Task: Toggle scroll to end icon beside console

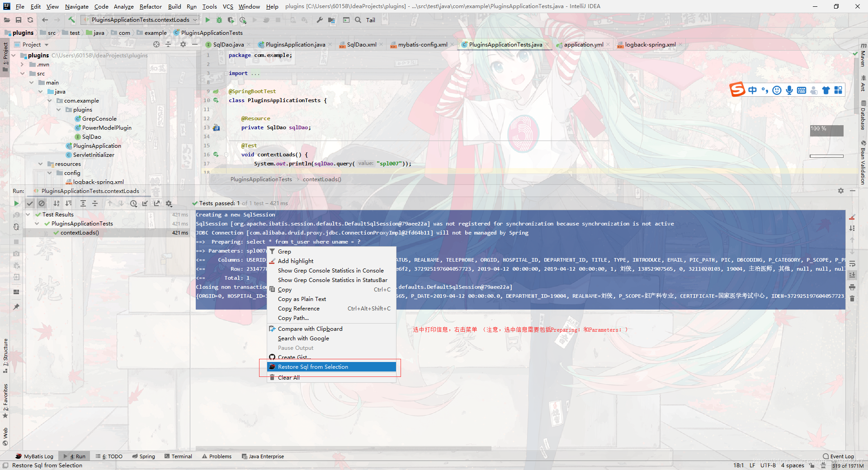Action: point(852,275)
